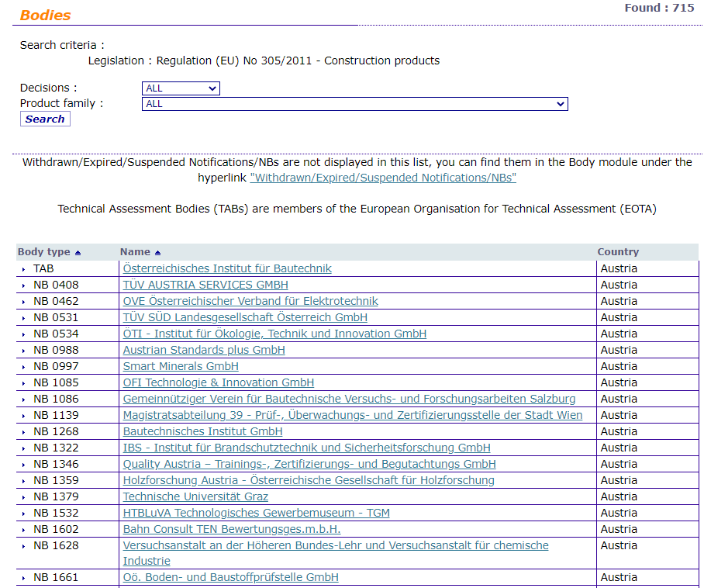
Task: Open Oö. Boden- und Baustoffprüfstelle GmbH link
Action: coord(231,577)
